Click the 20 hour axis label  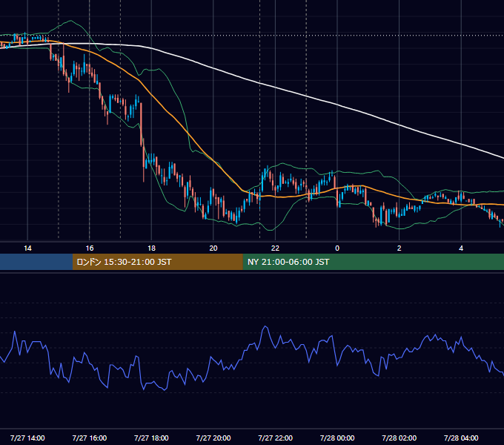click(213, 248)
